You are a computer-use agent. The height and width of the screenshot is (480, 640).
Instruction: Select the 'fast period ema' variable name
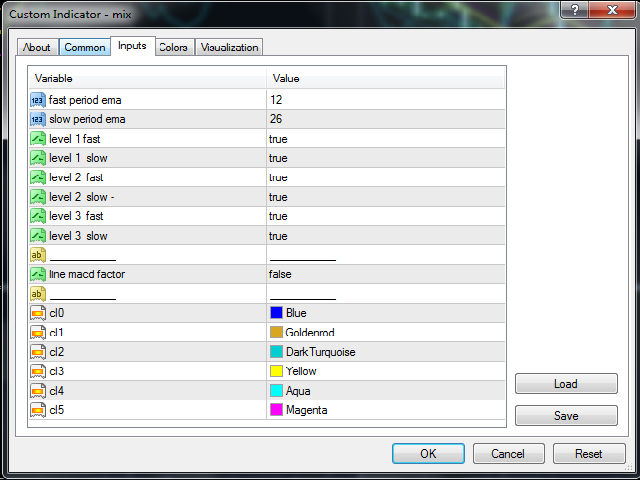(85, 100)
